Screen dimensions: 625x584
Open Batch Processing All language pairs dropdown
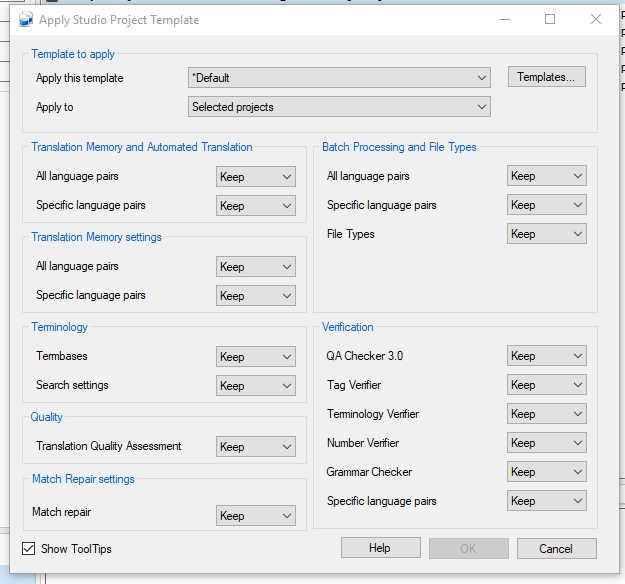547,176
